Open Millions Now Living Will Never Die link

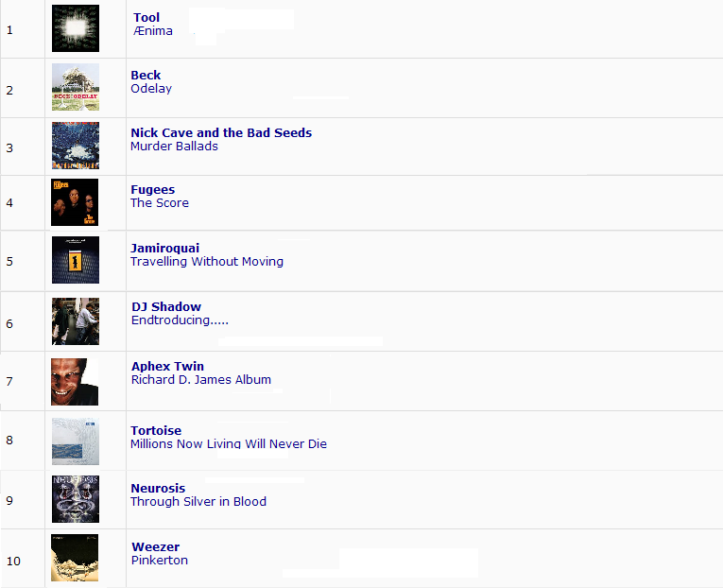point(229,443)
